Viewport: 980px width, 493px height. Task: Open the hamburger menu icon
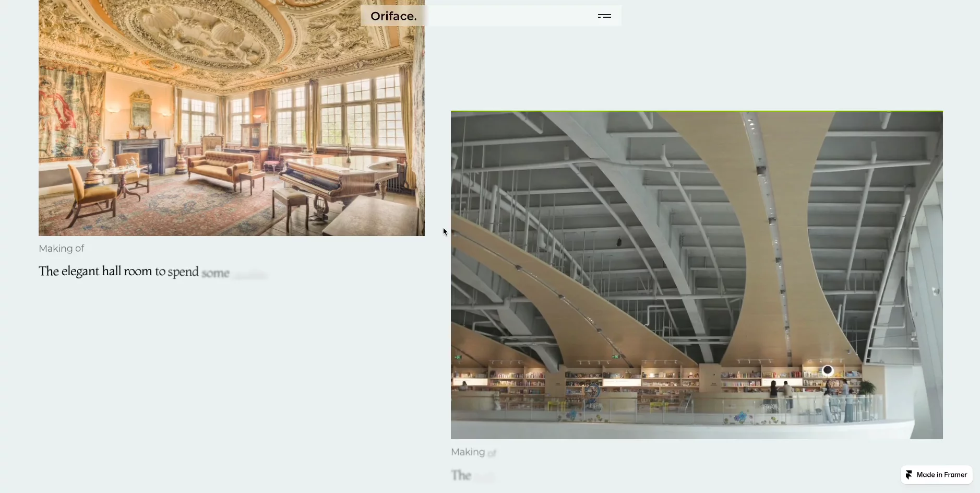pyautogui.click(x=604, y=16)
